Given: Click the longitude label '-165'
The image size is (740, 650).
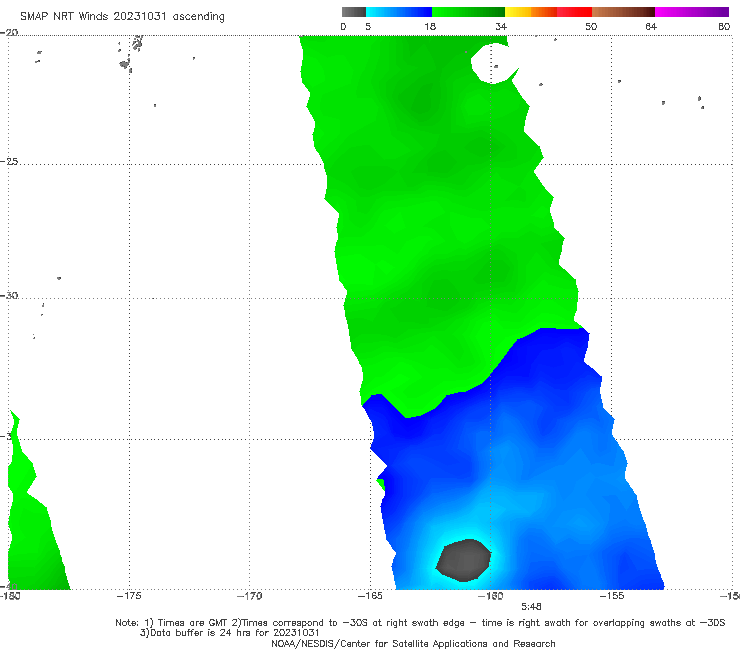Looking at the screenshot, I should [x=370, y=596].
